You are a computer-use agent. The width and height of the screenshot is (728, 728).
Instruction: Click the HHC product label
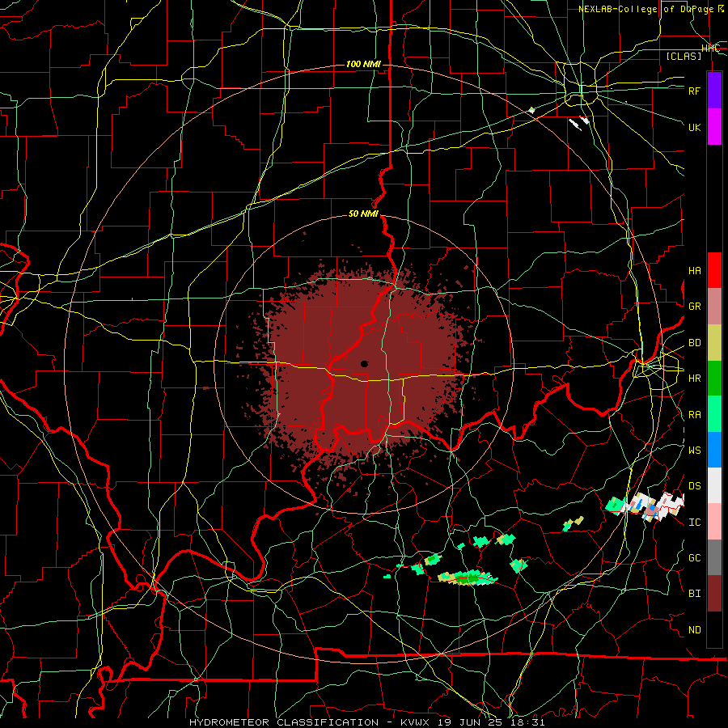click(x=710, y=49)
